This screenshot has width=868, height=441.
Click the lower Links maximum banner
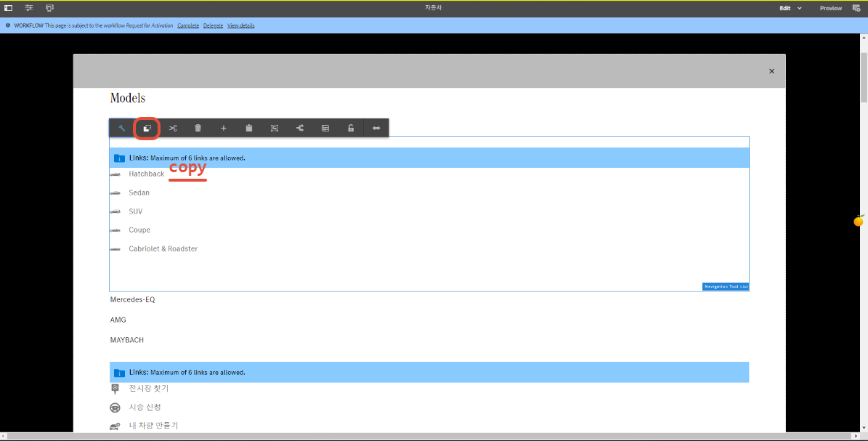coord(429,372)
